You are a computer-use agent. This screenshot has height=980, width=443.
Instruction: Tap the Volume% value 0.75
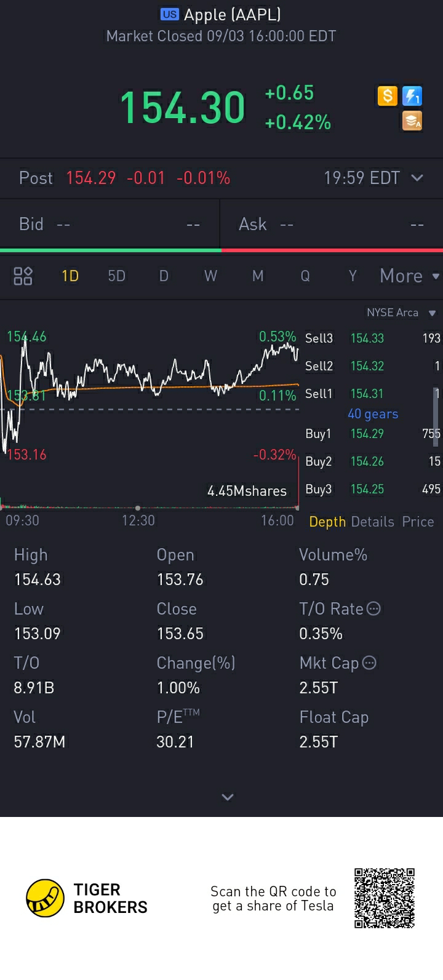pyautogui.click(x=314, y=580)
